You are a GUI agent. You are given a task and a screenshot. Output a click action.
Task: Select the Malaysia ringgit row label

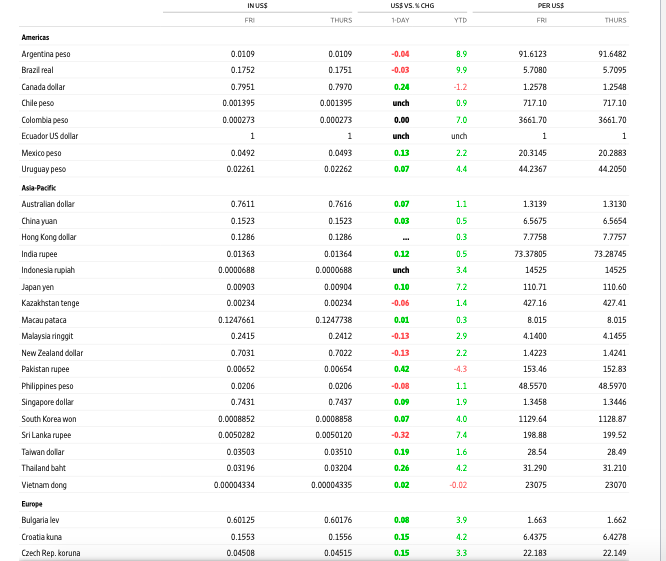point(47,336)
